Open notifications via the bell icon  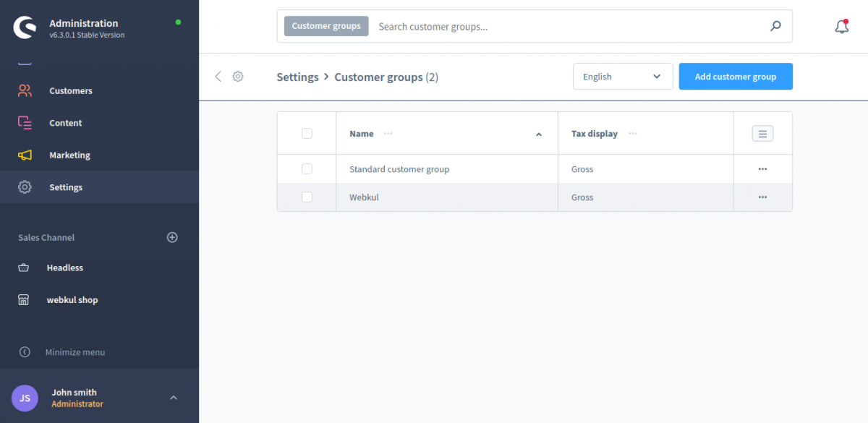click(x=841, y=25)
